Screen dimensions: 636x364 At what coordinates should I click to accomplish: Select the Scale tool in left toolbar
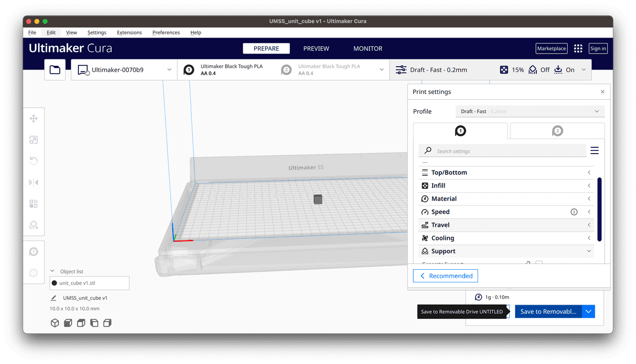point(33,140)
